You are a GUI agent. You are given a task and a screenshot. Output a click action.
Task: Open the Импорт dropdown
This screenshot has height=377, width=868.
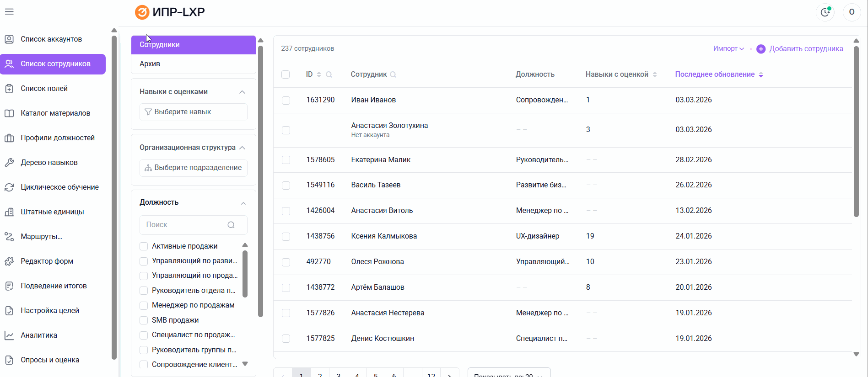728,49
